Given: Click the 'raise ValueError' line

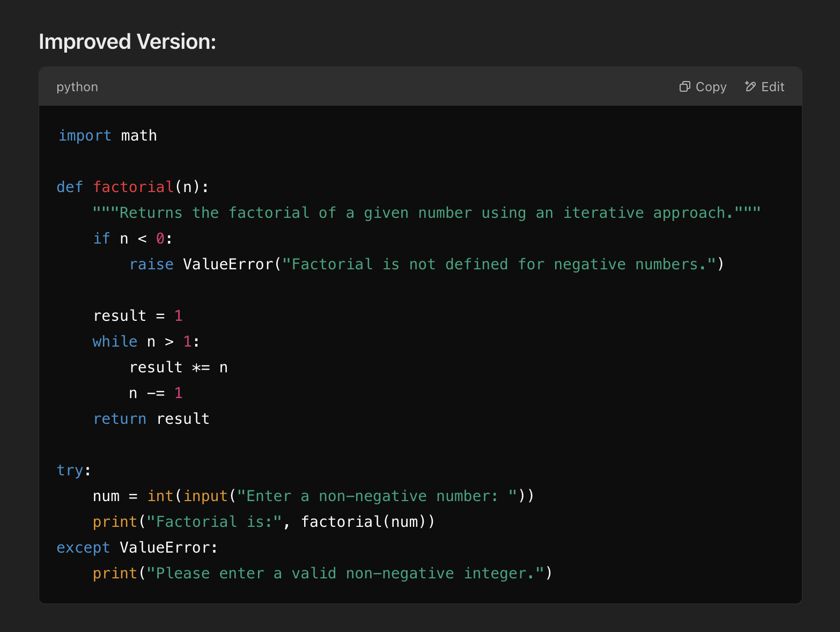Looking at the screenshot, I should pos(426,264).
